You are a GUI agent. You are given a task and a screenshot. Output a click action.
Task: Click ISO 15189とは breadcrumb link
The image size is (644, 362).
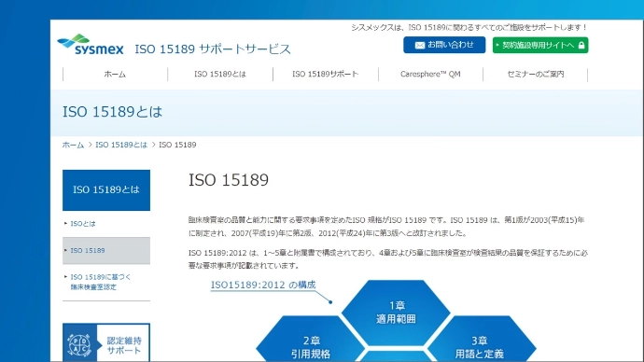pos(121,145)
